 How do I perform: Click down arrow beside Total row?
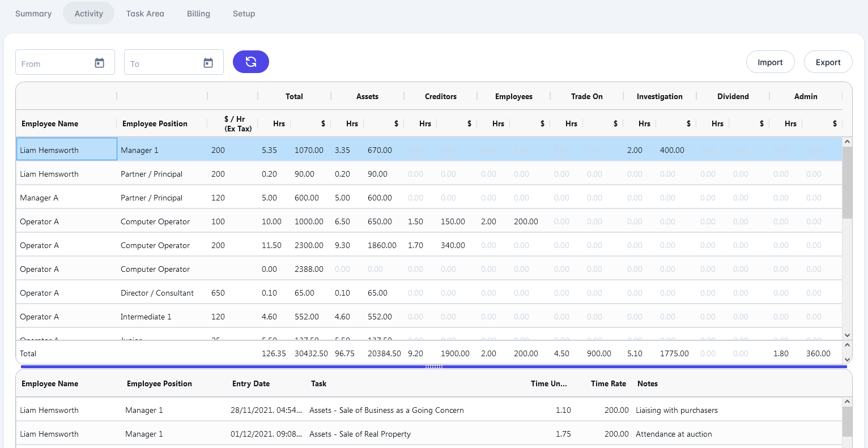[x=847, y=360]
